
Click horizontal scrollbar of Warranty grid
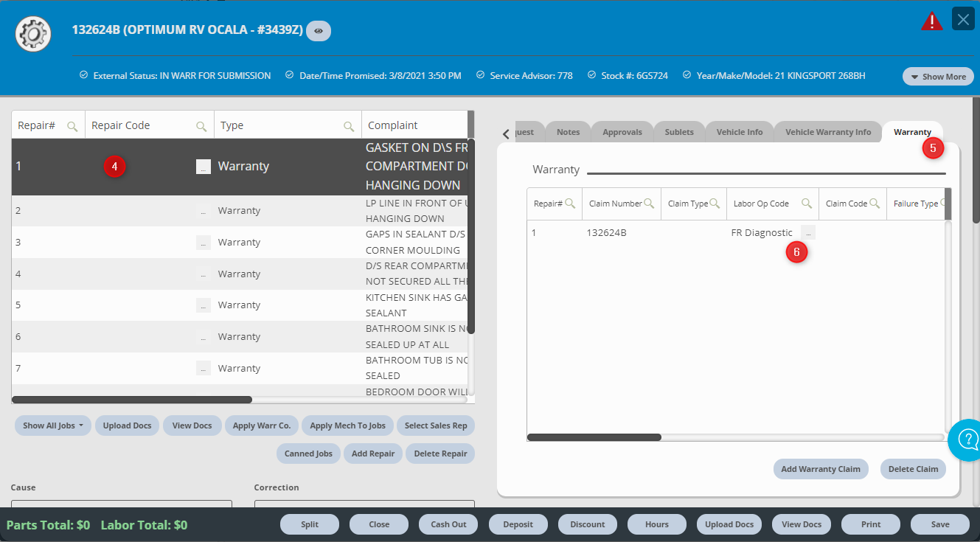(x=594, y=437)
